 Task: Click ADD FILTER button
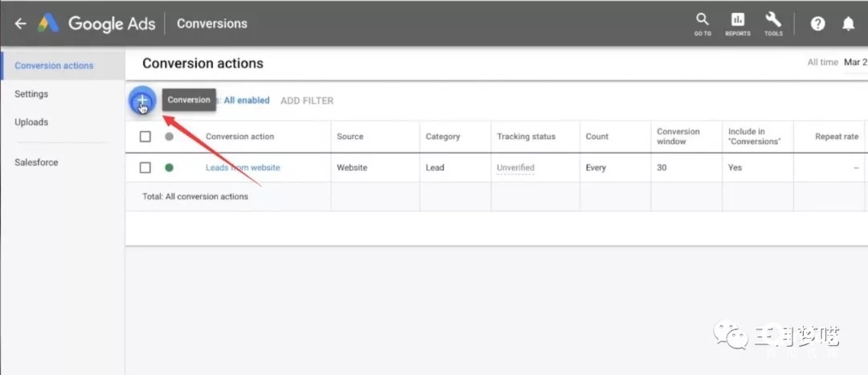pos(306,101)
